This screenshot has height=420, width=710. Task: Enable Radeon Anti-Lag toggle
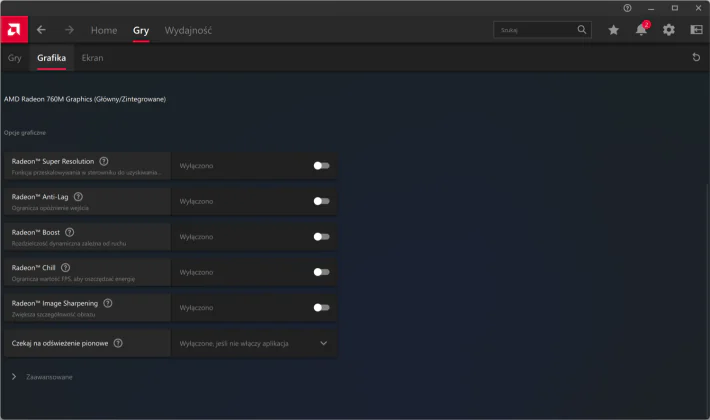[x=321, y=201]
